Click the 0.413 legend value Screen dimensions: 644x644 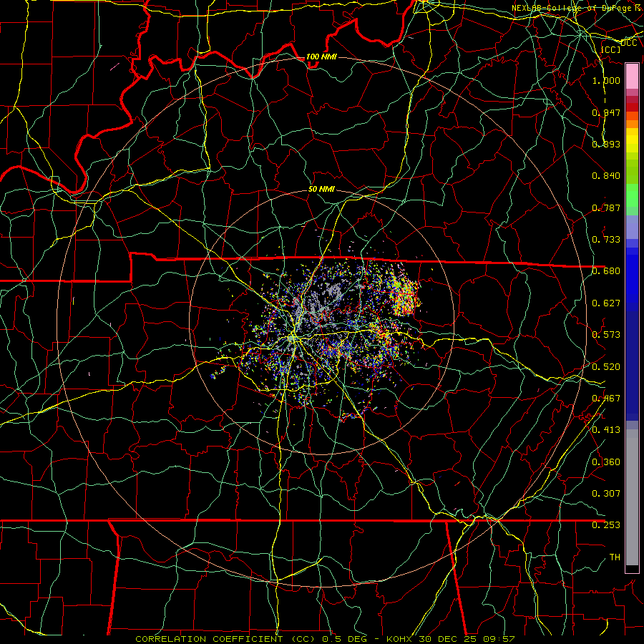(x=606, y=430)
